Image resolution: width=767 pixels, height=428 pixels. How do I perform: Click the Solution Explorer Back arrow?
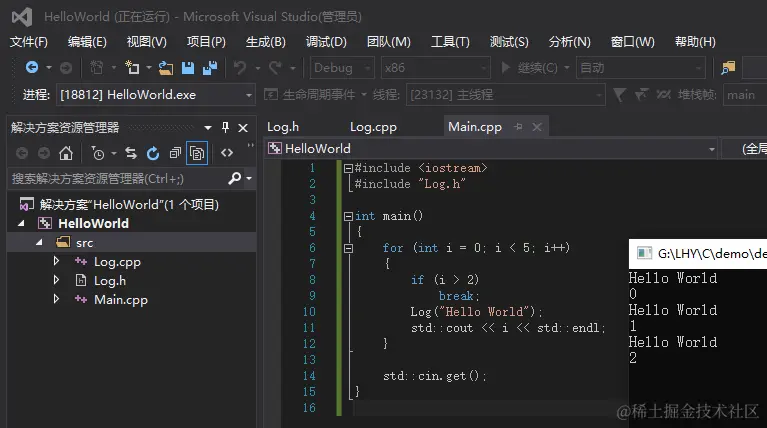click(x=22, y=153)
